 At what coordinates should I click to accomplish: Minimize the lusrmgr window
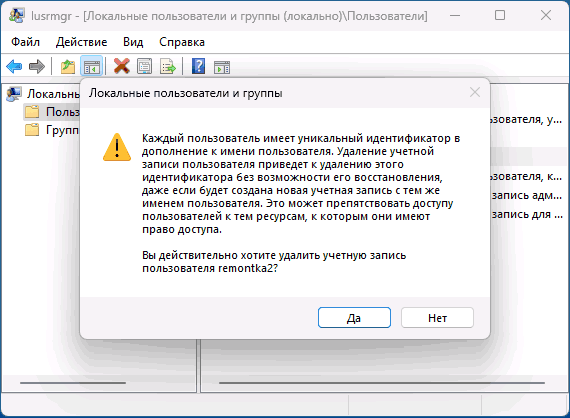[455, 15]
